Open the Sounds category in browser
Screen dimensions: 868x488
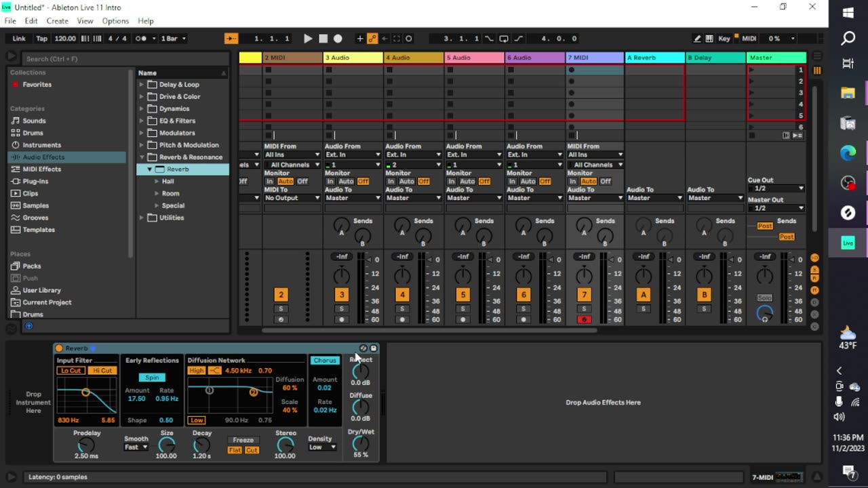click(34, 121)
